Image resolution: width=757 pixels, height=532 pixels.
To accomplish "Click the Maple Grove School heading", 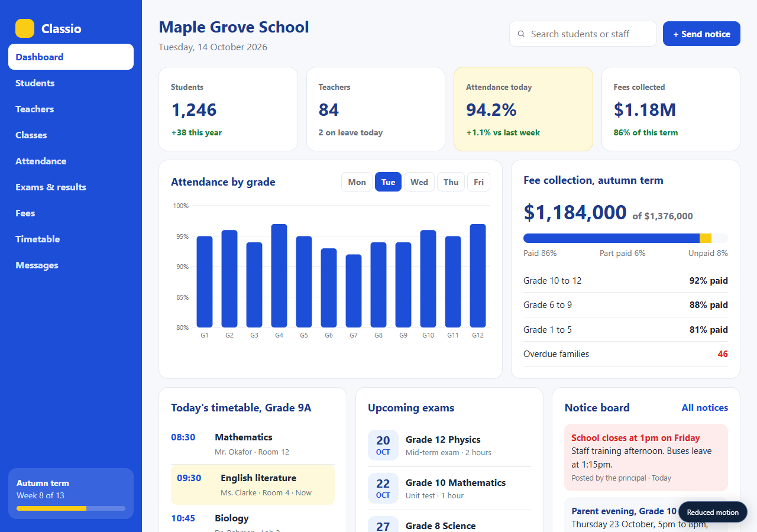I will coord(234,27).
